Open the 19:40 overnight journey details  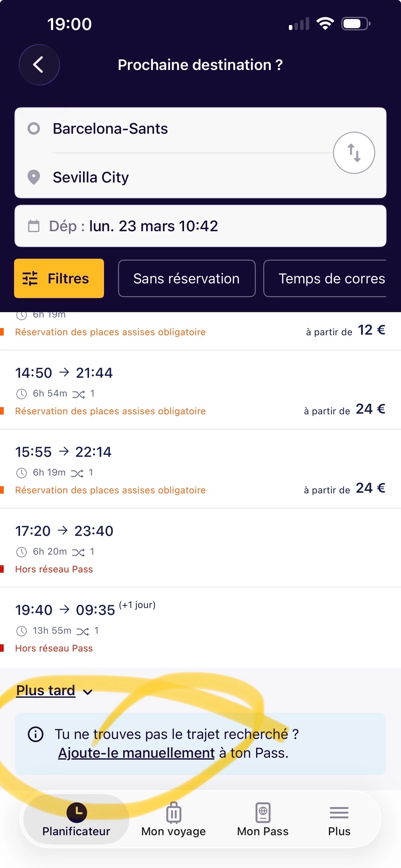click(x=200, y=627)
